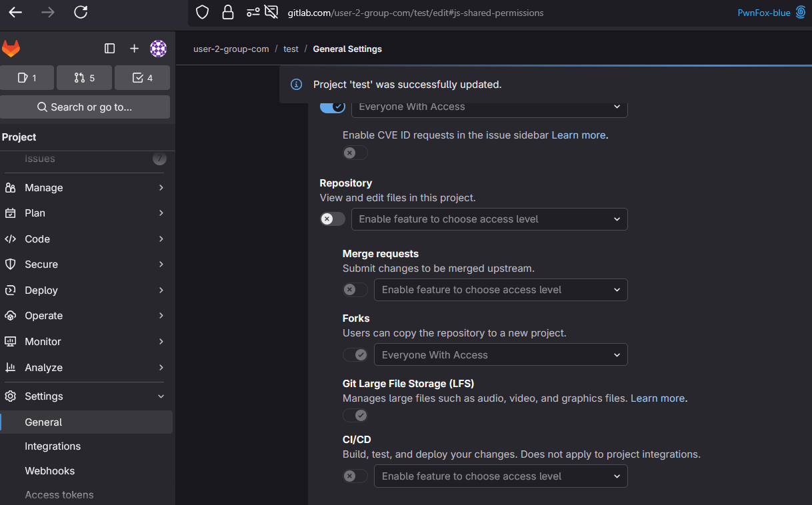The image size is (812, 505).
Task: Open the user avatar menu
Action: (158, 49)
